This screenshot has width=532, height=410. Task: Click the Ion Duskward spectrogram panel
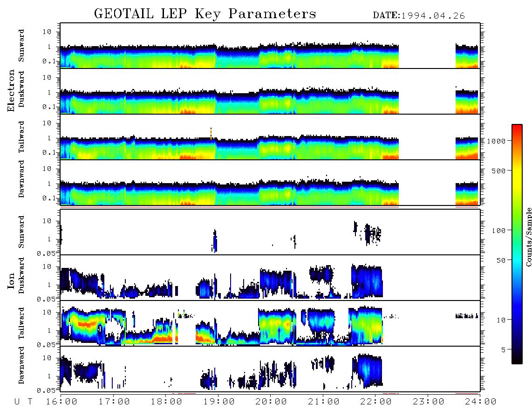(x=270, y=278)
